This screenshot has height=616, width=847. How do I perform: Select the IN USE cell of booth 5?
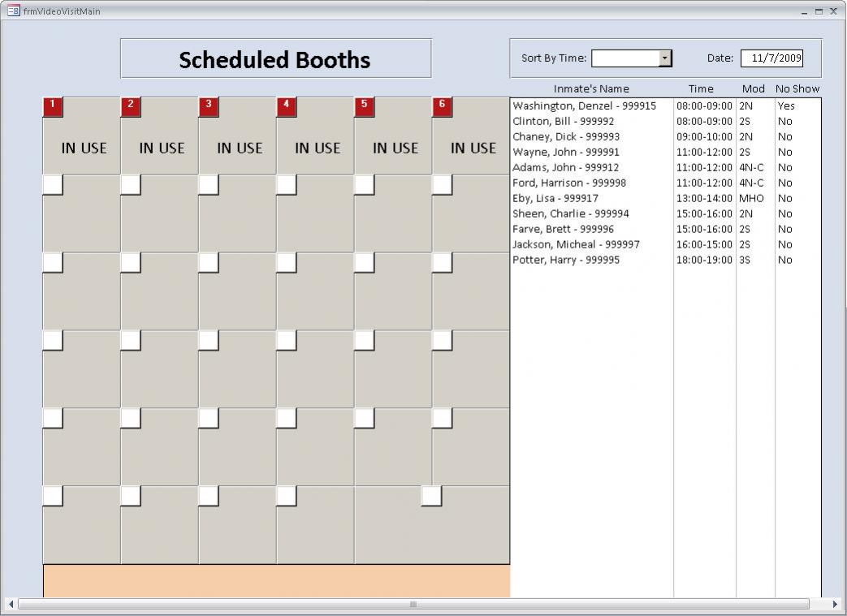click(x=393, y=136)
